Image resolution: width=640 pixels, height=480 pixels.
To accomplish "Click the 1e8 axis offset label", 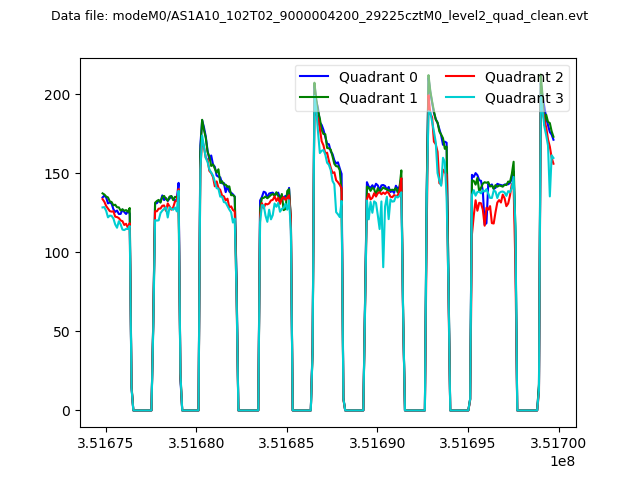I will (x=563, y=461).
